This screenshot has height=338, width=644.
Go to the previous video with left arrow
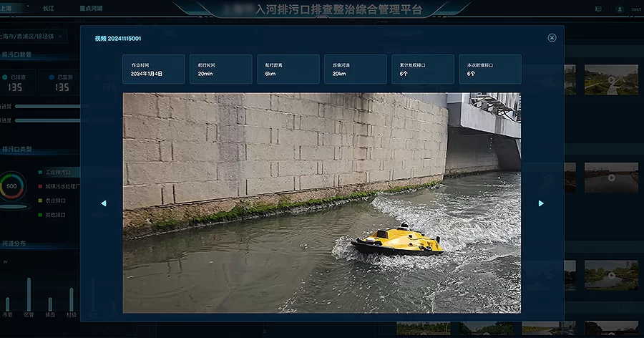point(104,203)
